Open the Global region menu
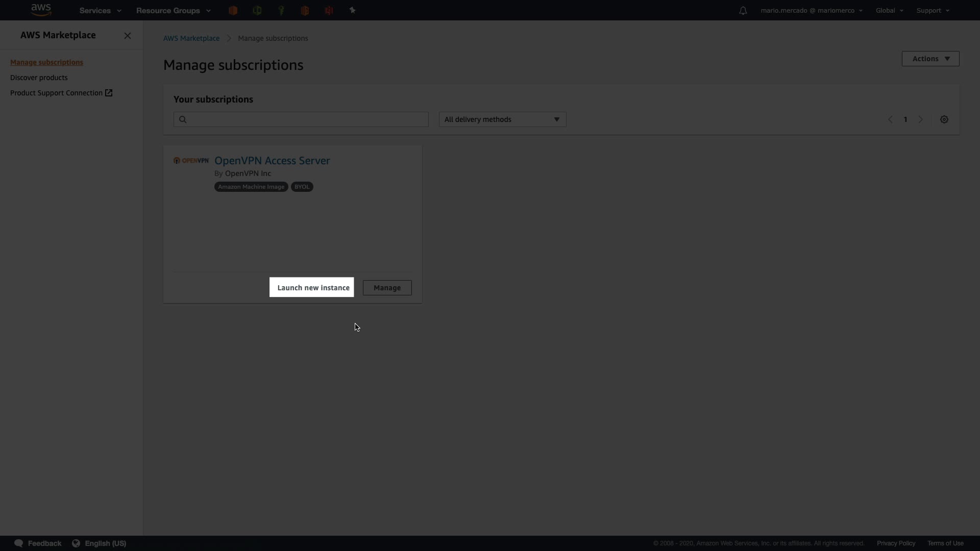 pos(889,10)
